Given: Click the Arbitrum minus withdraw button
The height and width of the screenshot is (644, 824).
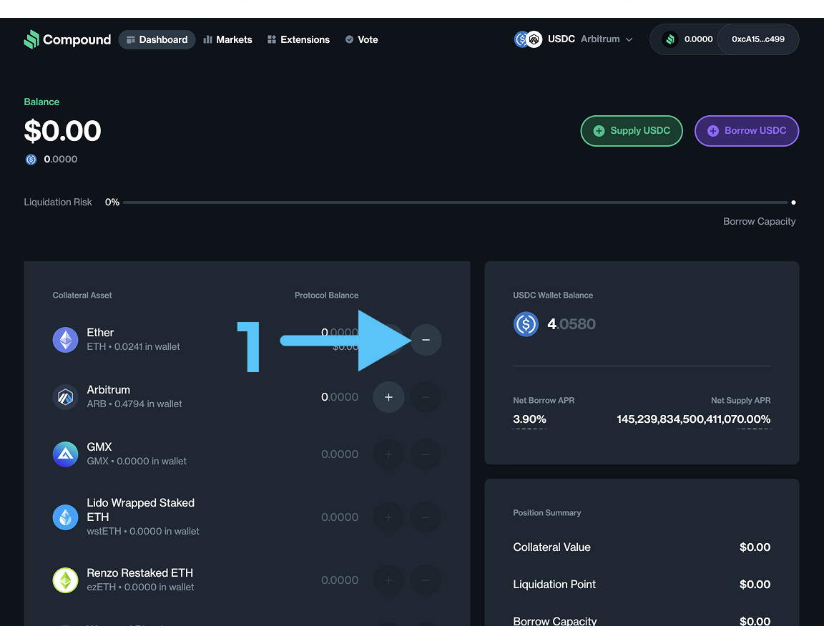Looking at the screenshot, I should coord(426,397).
